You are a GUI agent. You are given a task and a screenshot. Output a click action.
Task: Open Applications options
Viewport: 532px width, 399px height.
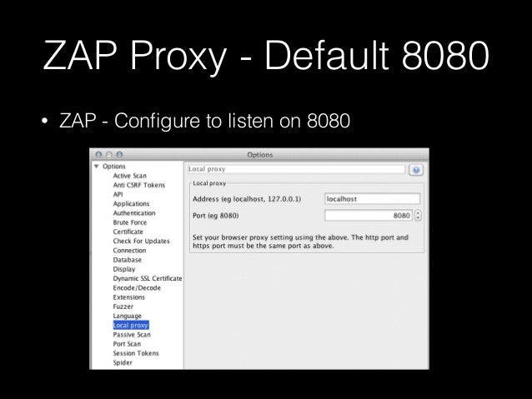click(131, 204)
